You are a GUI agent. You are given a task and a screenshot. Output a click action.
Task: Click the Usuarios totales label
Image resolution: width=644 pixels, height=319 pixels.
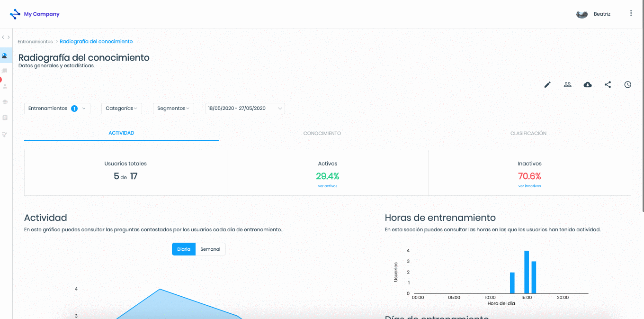point(125,164)
